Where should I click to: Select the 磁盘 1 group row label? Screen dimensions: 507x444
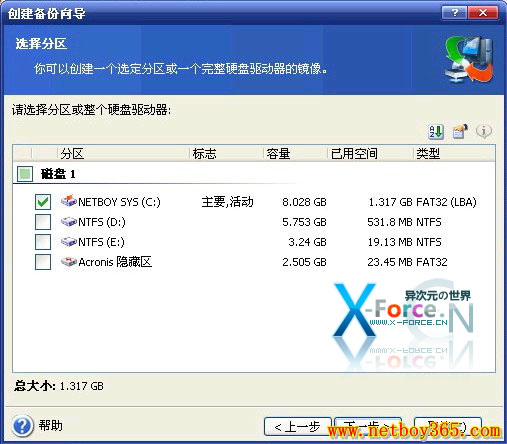click(58, 174)
